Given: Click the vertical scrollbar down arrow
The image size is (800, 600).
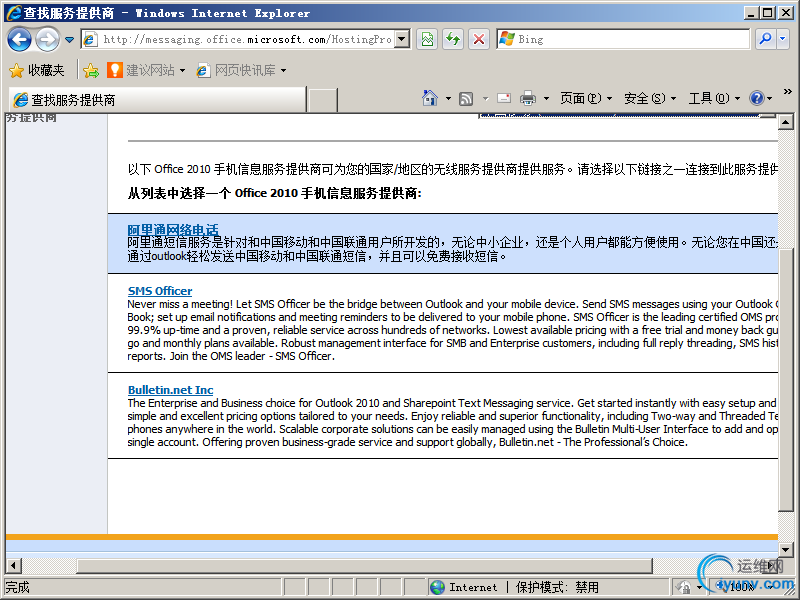Looking at the screenshot, I should click(785, 549).
